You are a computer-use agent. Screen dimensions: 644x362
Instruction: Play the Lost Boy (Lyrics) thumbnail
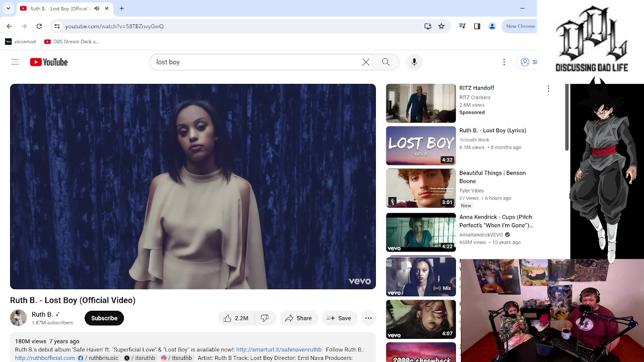click(x=421, y=146)
